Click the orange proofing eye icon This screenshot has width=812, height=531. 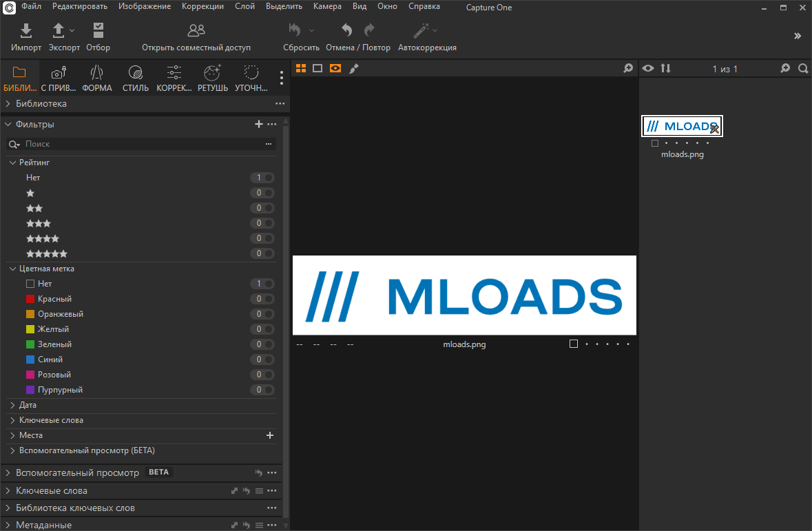coord(335,68)
